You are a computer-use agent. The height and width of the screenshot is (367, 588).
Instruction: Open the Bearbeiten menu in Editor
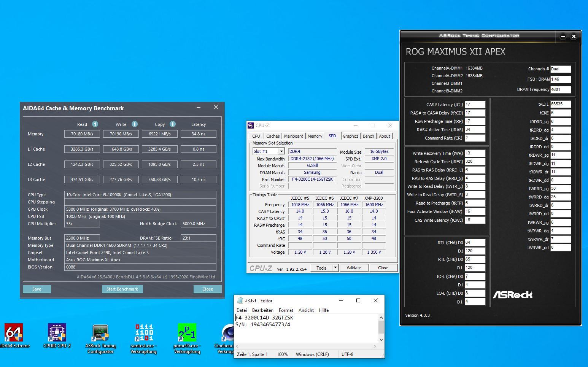[x=262, y=310]
